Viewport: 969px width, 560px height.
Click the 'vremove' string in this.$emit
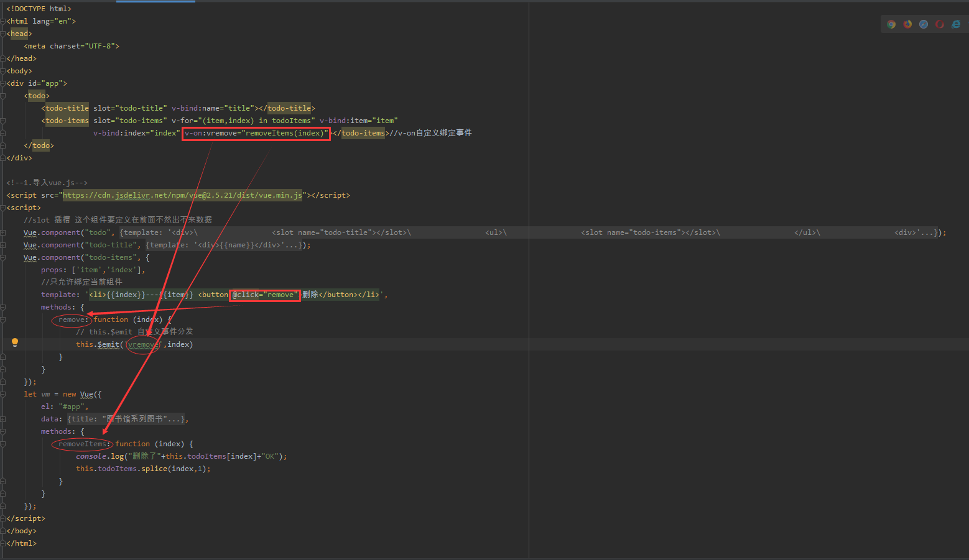coord(144,344)
